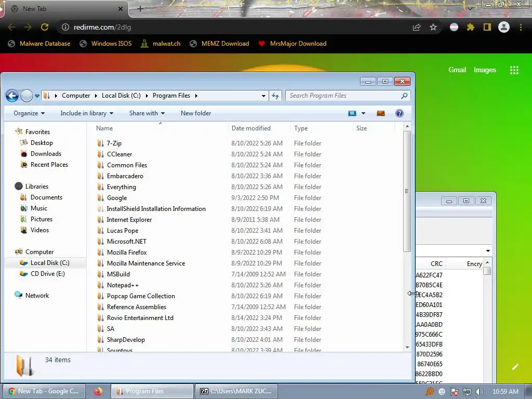Click the Customize Chrome pencil icon
This screenshot has height=399, width=532.
pyautogui.click(x=515, y=367)
